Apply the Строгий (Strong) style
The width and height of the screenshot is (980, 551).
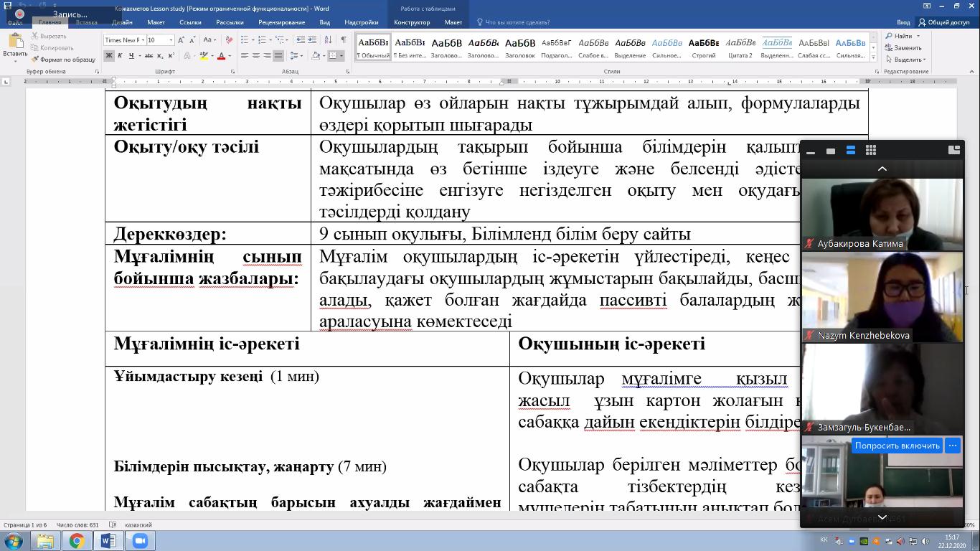703,47
